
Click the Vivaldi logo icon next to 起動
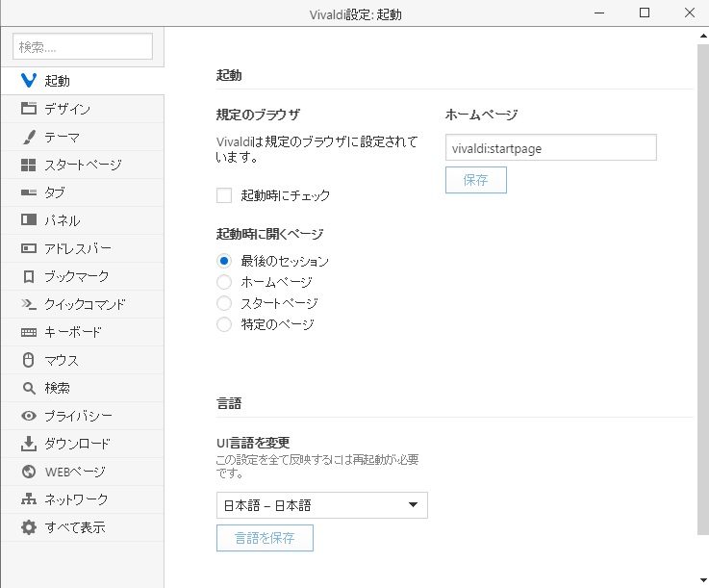(x=29, y=81)
